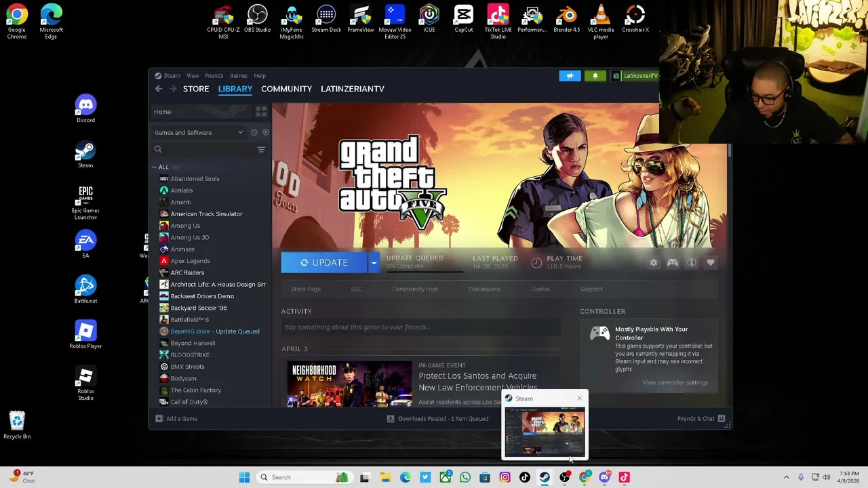The width and height of the screenshot is (868, 488).
Task: Open GTA V controller layout icon
Action: (x=673, y=263)
